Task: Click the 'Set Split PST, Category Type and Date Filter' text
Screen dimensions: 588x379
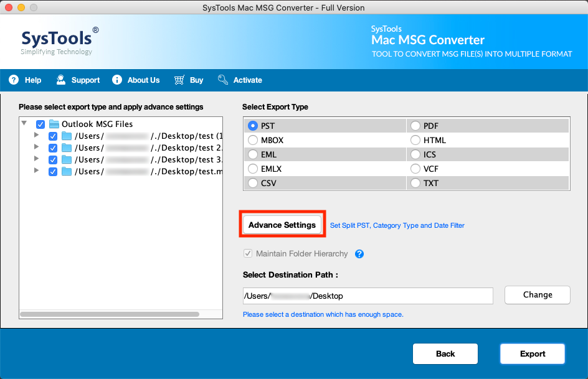Action: click(397, 225)
